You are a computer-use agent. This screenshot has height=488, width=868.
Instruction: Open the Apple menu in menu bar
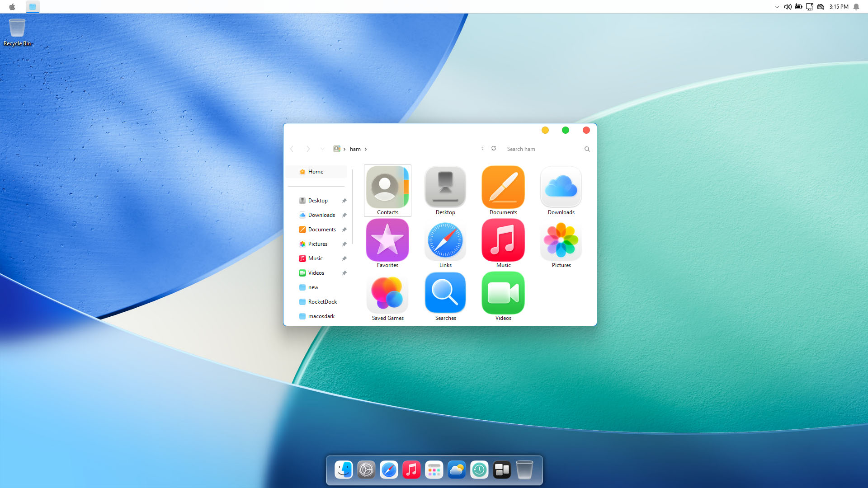pyautogui.click(x=12, y=7)
